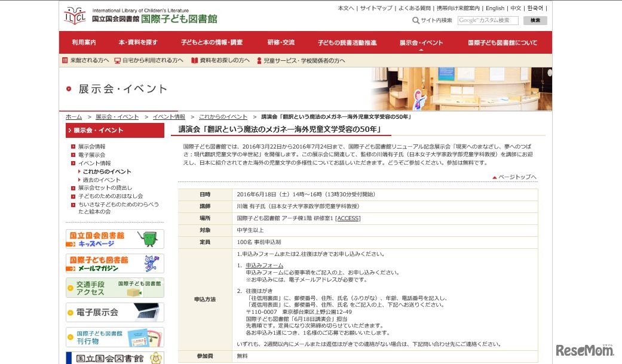Open 本・資料を探す menu
This screenshot has width=622, height=364.
[138, 42]
